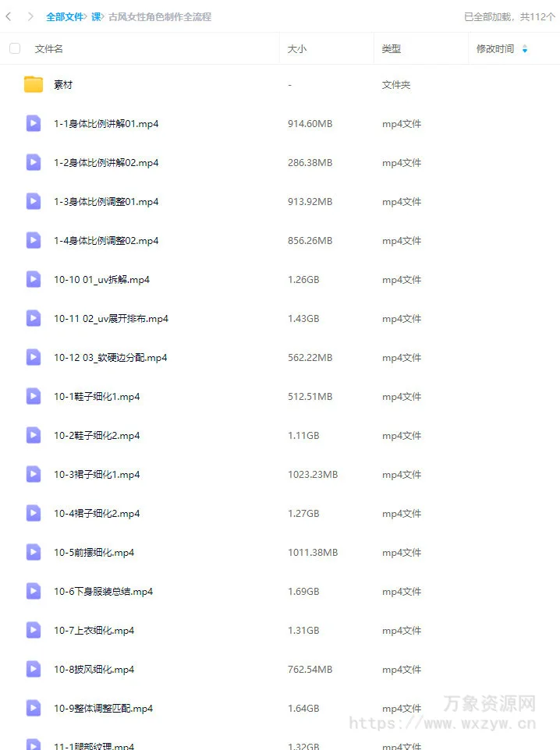Go to 全部文件 breadcrumb

[x=65, y=16]
